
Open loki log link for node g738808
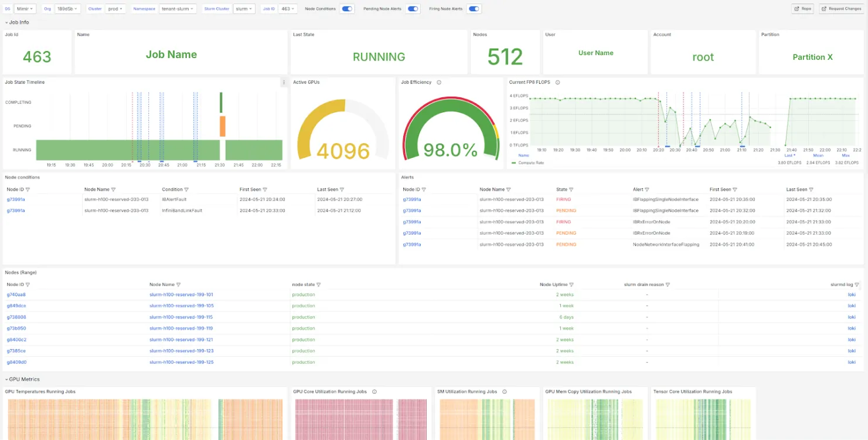pyautogui.click(x=852, y=317)
